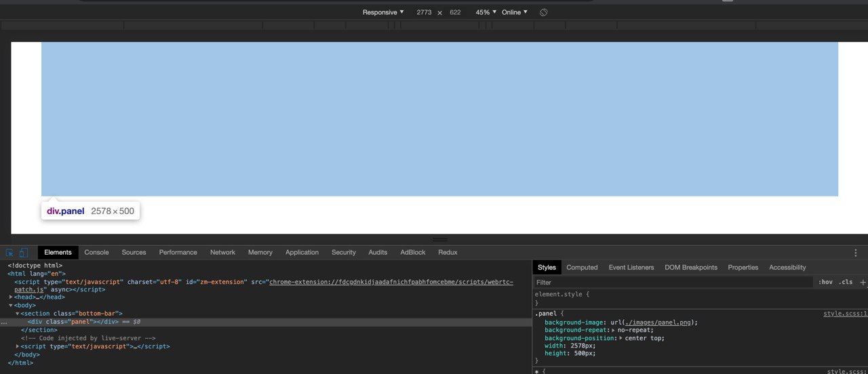Open the Performance tab

pos(178,252)
